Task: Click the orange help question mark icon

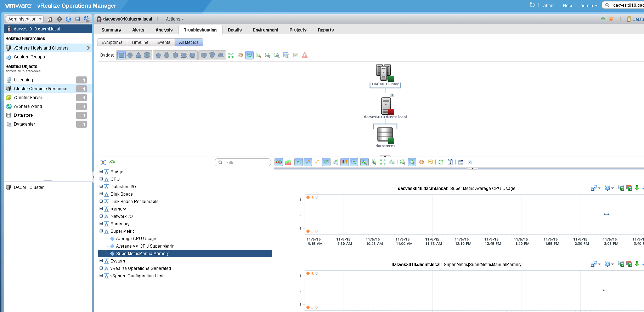Action: tap(611, 19)
